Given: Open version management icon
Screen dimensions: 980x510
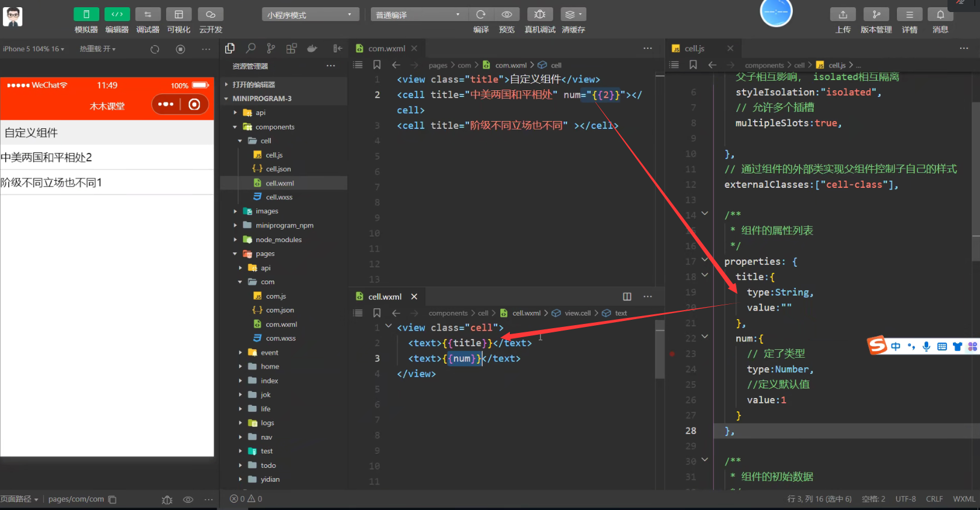Looking at the screenshot, I should (x=876, y=14).
